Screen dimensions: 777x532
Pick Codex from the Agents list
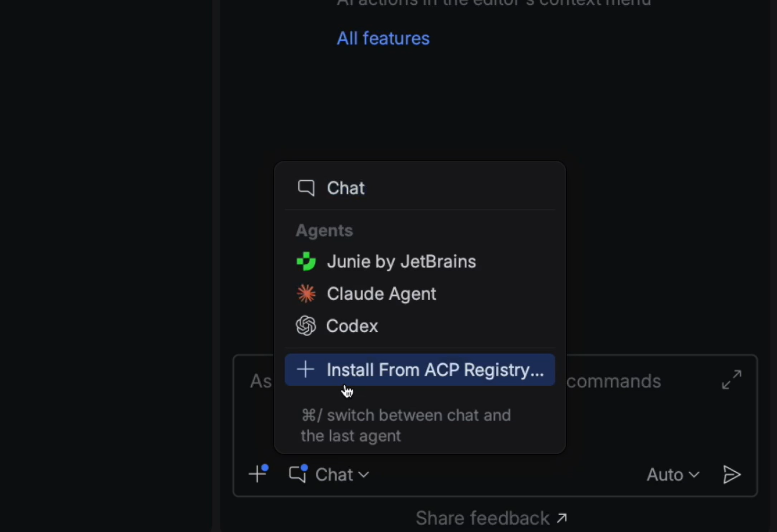click(352, 326)
